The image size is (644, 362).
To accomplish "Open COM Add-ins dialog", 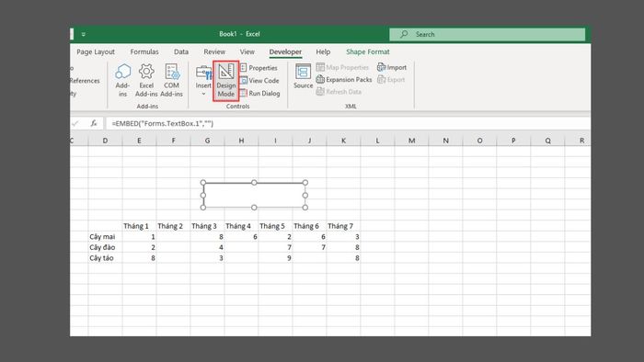I will point(171,80).
